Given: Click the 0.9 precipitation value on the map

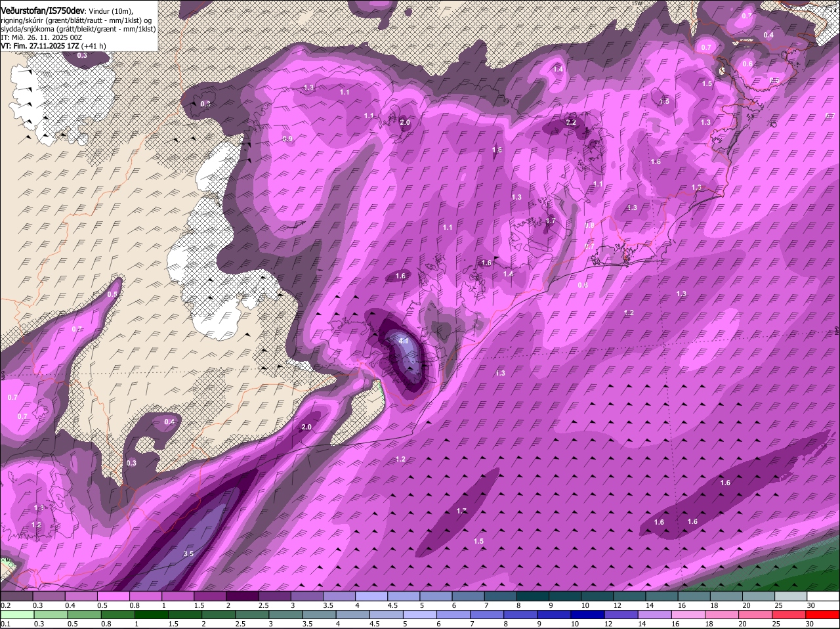Looking at the screenshot, I should 287,139.
